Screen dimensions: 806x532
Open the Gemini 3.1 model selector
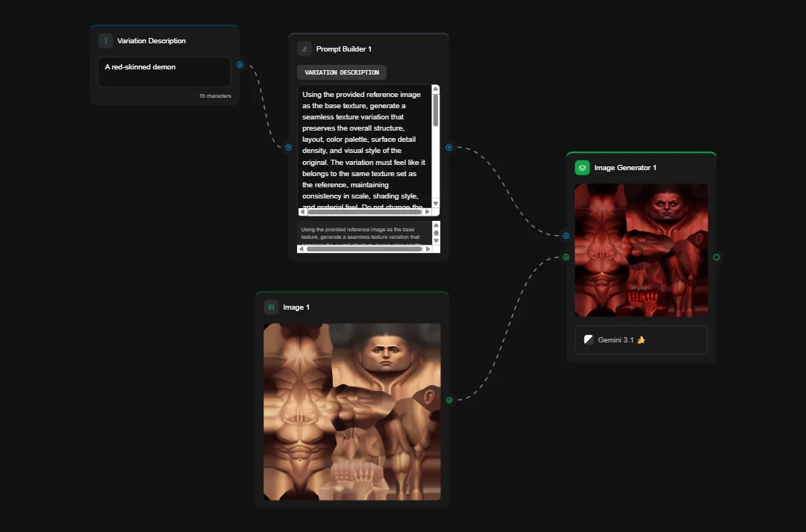(641, 339)
